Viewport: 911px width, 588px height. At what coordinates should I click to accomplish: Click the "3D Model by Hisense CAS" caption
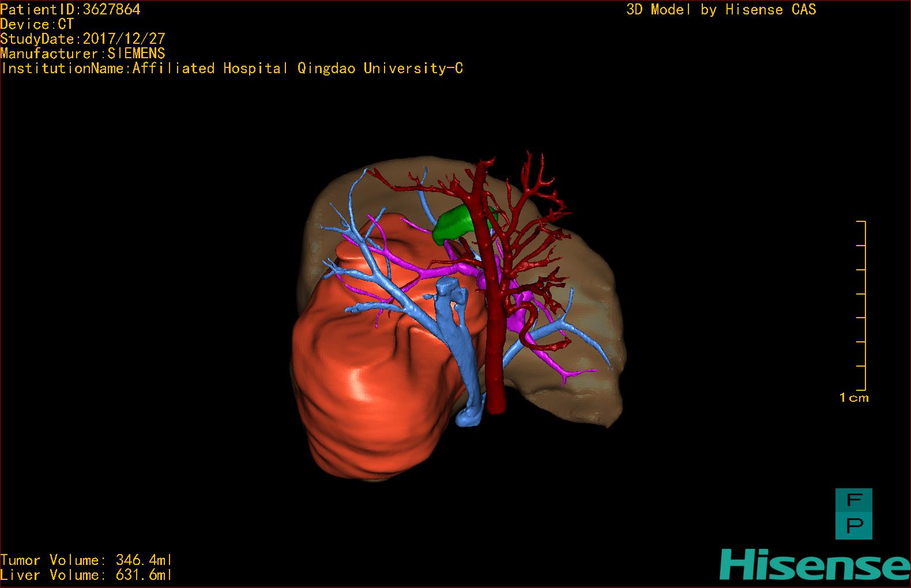[x=721, y=9]
